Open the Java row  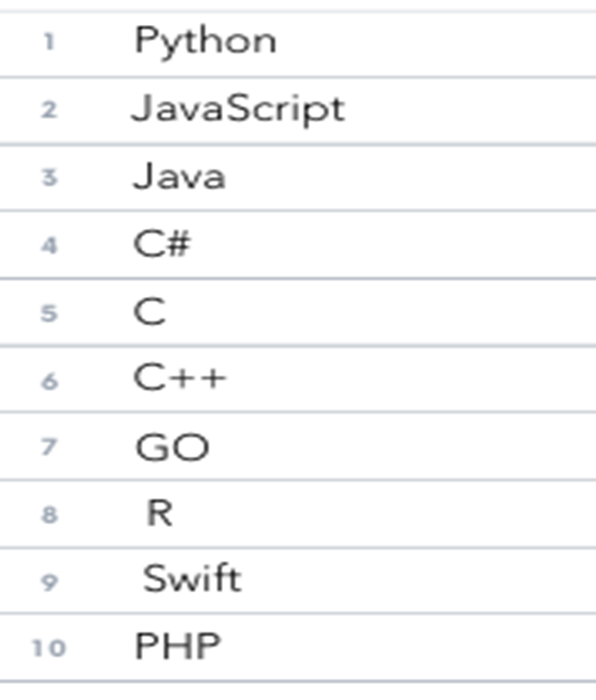tap(179, 177)
